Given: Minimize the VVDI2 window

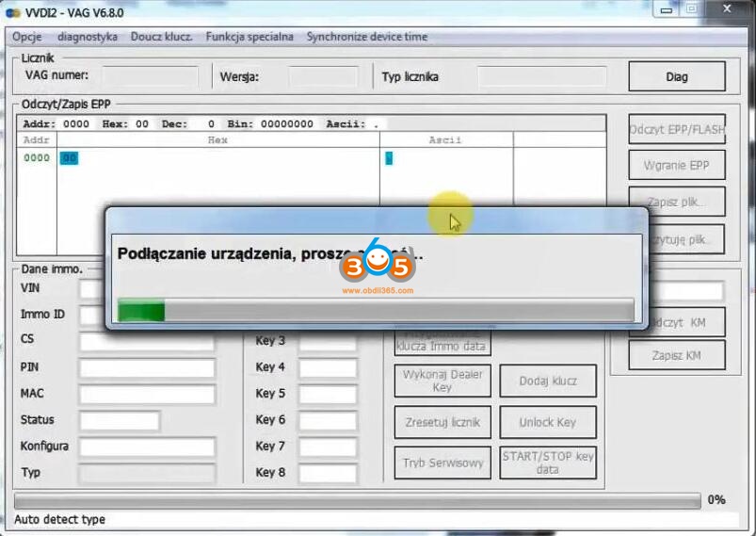Looking at the screenshot, I should coord(667,9).
